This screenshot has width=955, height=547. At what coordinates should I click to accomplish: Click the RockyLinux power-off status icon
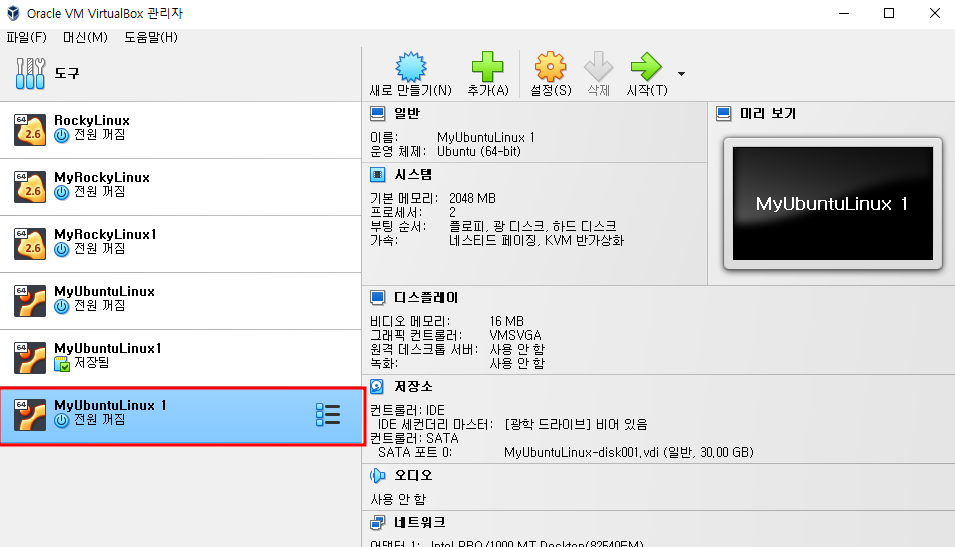[62, 135]
